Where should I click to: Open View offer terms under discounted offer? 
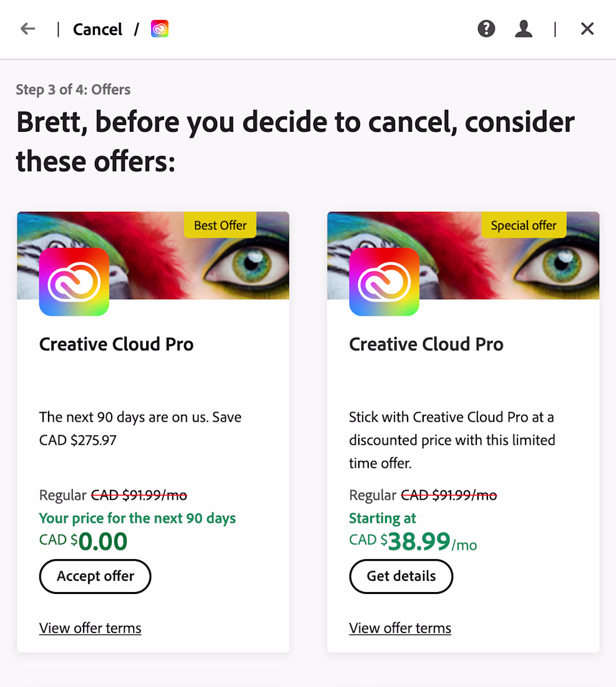(400, 628)
